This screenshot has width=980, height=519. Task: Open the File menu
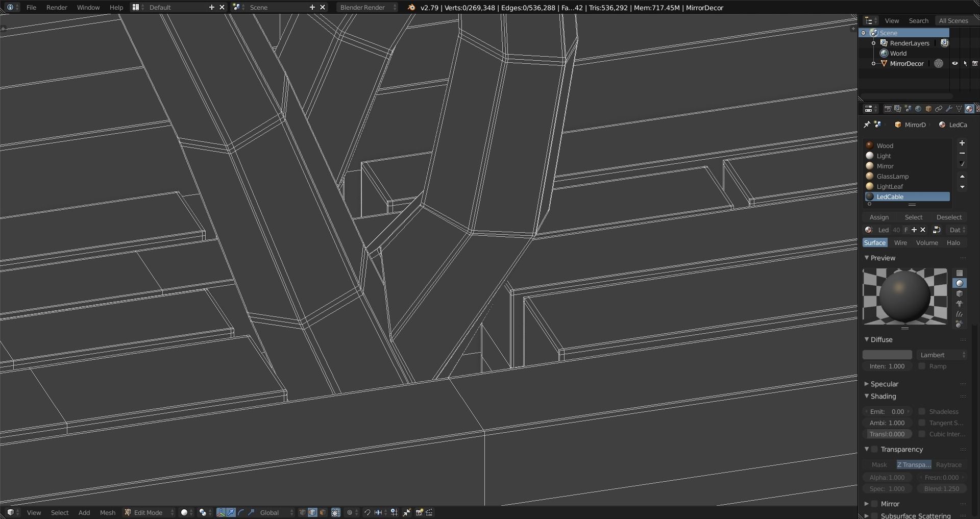[31, 7]
